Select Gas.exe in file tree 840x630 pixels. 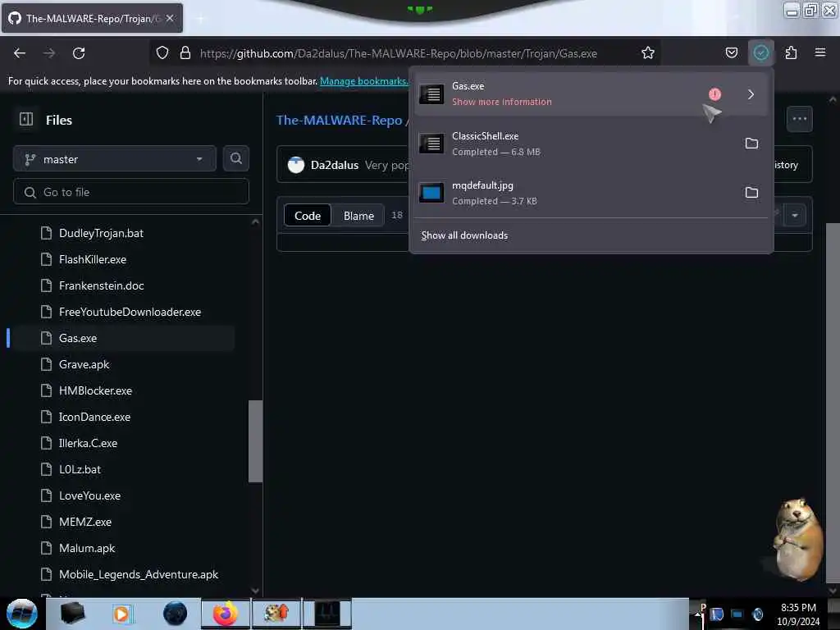pyautogui.click(x=78, y=338)
